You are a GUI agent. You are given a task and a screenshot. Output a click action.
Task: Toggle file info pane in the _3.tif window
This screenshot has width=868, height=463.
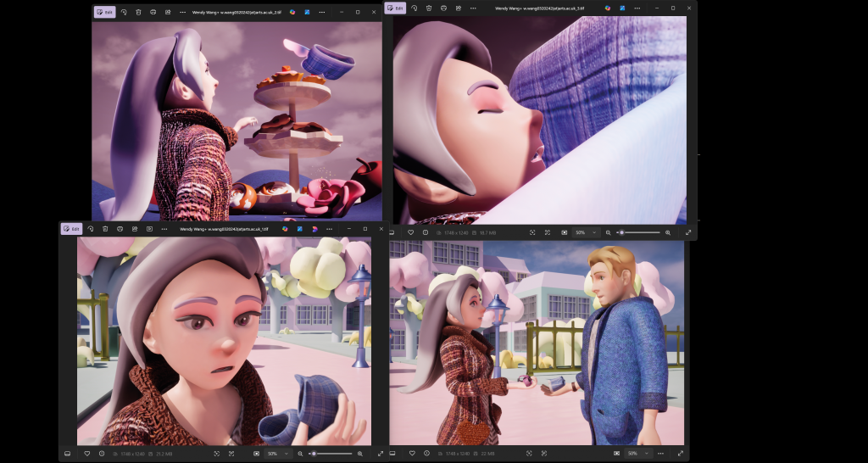pyautogui.click(x=424, y=232)
